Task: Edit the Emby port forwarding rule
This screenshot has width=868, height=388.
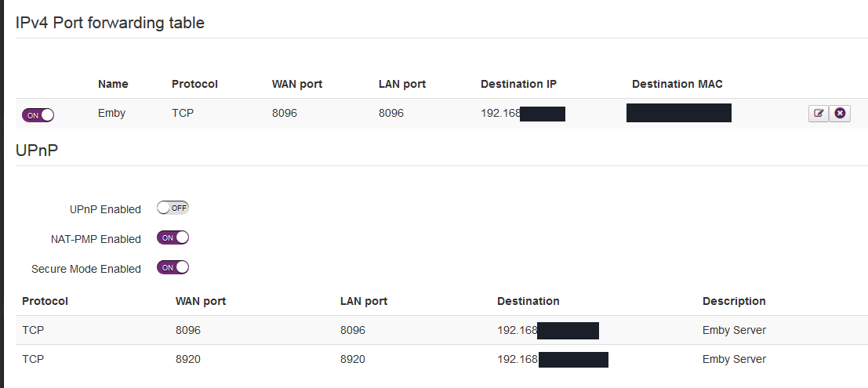Action: pyautogui.click(x=818, y=114)
